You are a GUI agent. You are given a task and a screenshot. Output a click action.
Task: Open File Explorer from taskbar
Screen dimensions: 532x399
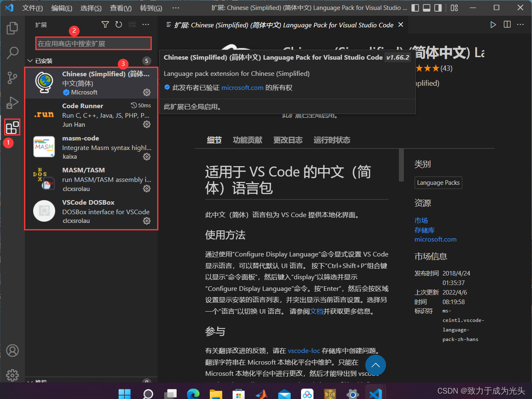216,394
